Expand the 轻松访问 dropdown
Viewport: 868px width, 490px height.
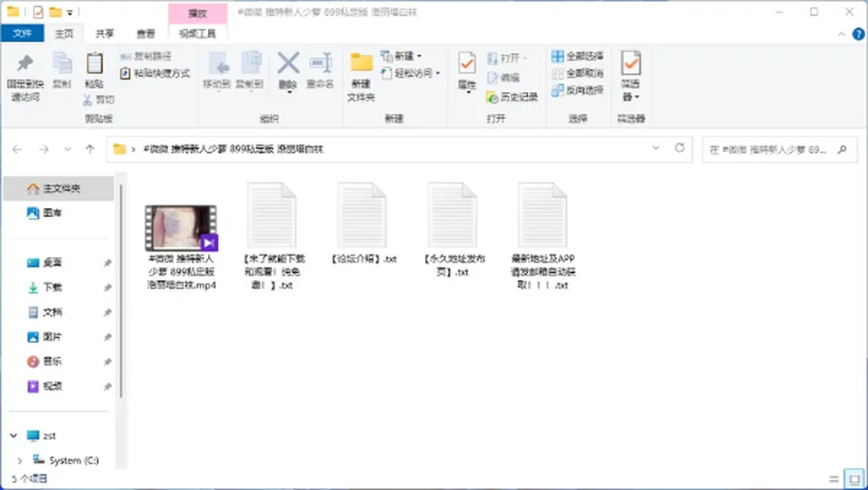pyautogui.click(x=438, y=73)
